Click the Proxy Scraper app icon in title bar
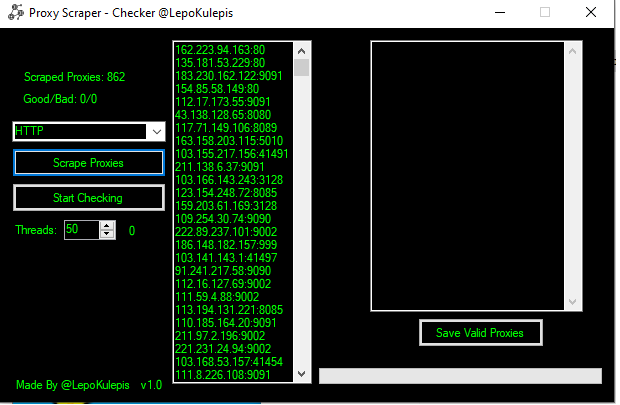The image size is (620, 405). point(13,13)
